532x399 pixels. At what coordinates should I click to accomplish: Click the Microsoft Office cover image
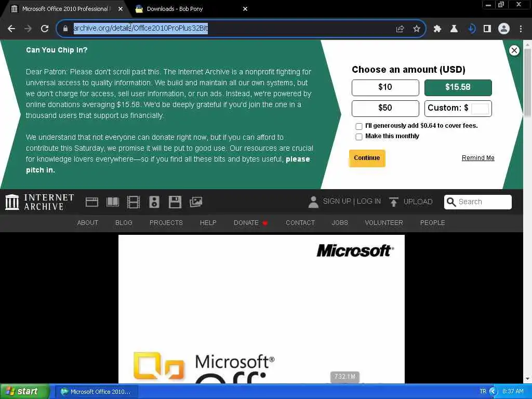(x=261, y=309)
